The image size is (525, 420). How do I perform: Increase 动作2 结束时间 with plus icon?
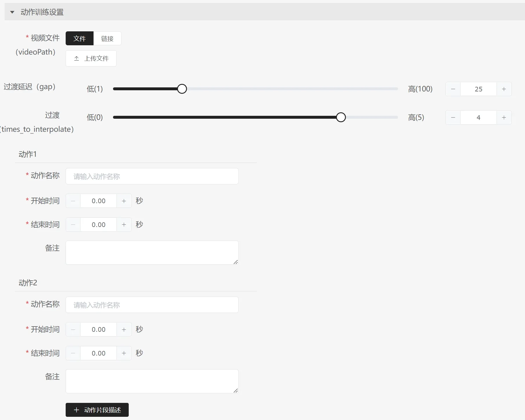[x=124, y=353]
